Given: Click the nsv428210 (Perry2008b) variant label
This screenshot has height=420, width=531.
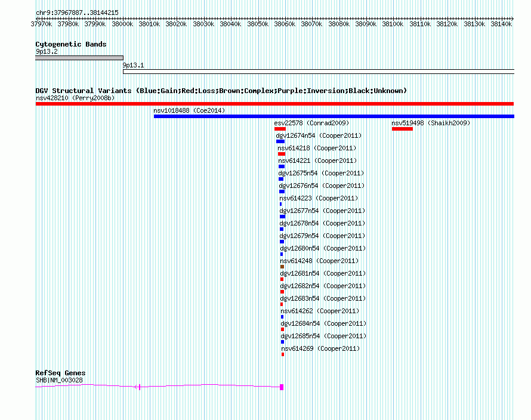Looking at the screenshot, I should 75,98.
